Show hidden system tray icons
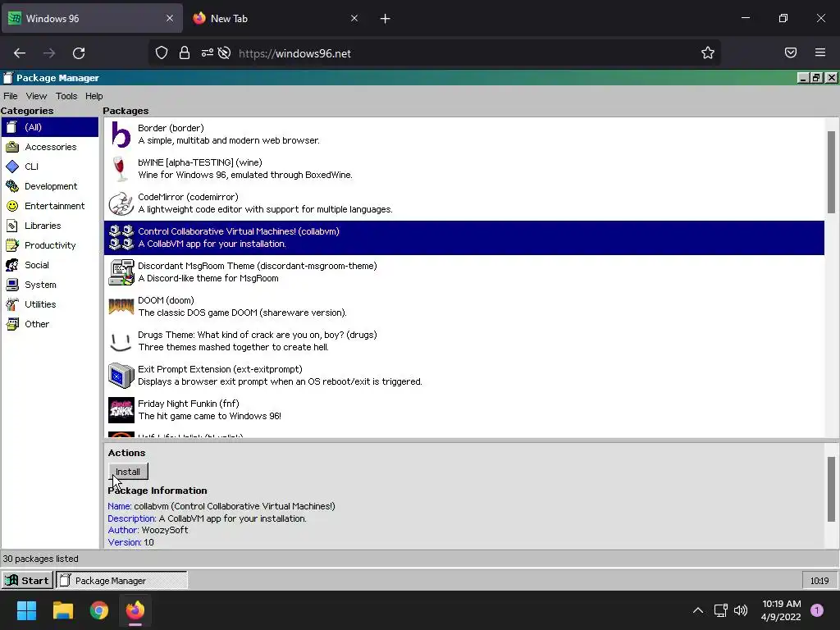840x630 pixels. pyautogui.click(x=698, y=610)
